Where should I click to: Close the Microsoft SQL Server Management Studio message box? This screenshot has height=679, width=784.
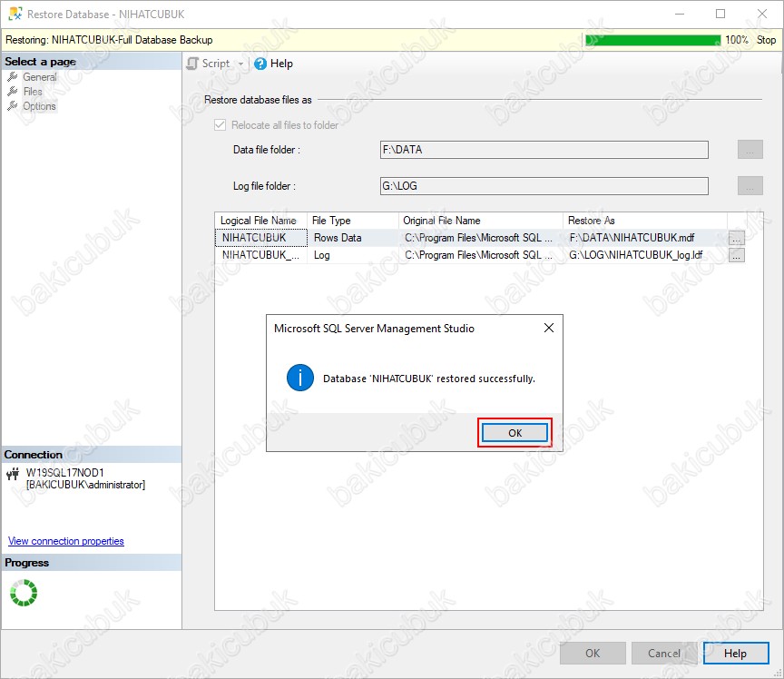pyautogui.click(x=548, y=328)
